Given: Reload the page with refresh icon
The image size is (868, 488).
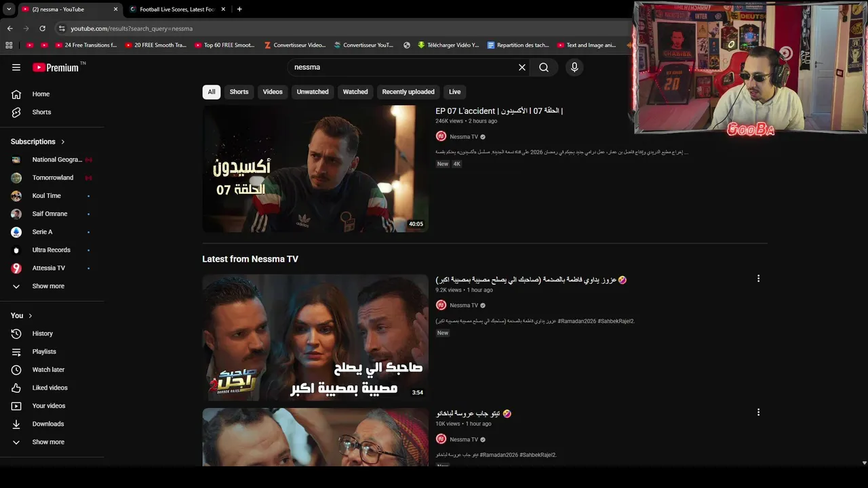Looking at the screenshot, I should [42, 28].
